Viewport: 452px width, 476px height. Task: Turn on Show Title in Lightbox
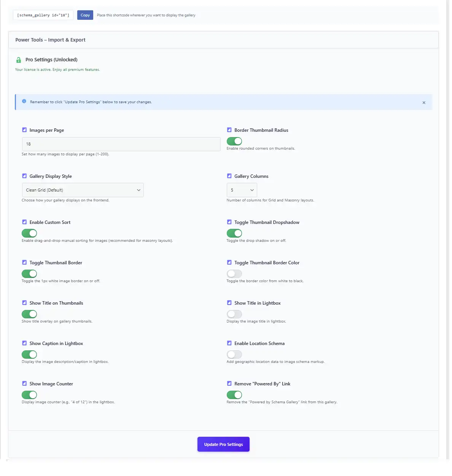point(234,314)
